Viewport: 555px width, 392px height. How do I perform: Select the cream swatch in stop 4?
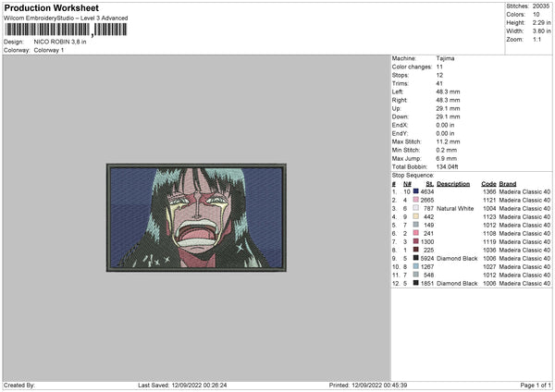click(x=416, y=216)
